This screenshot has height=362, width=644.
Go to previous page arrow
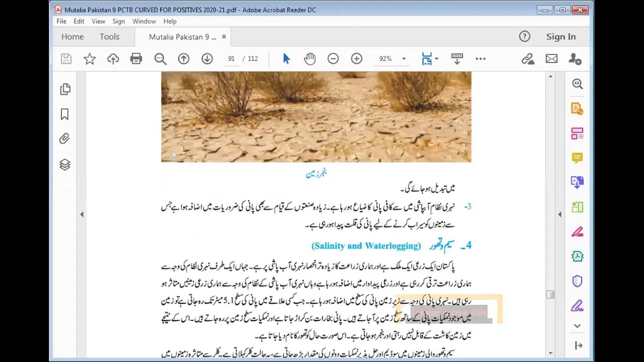coord(184,59)
